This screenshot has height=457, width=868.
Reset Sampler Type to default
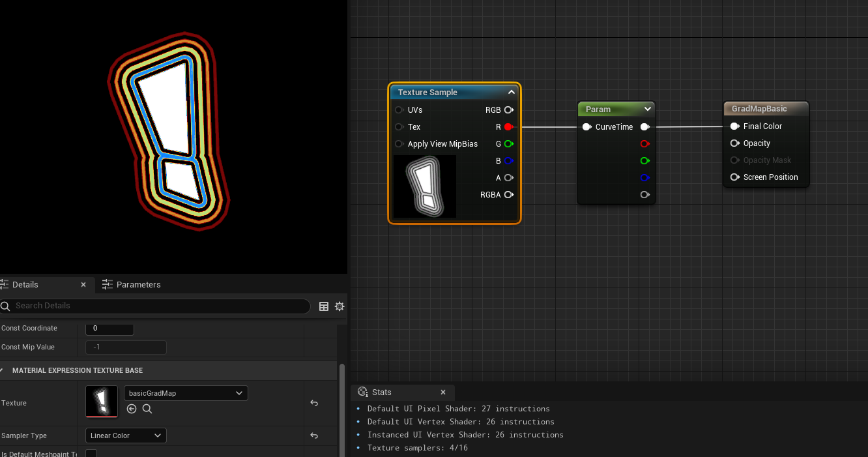(x=314, y=435)
